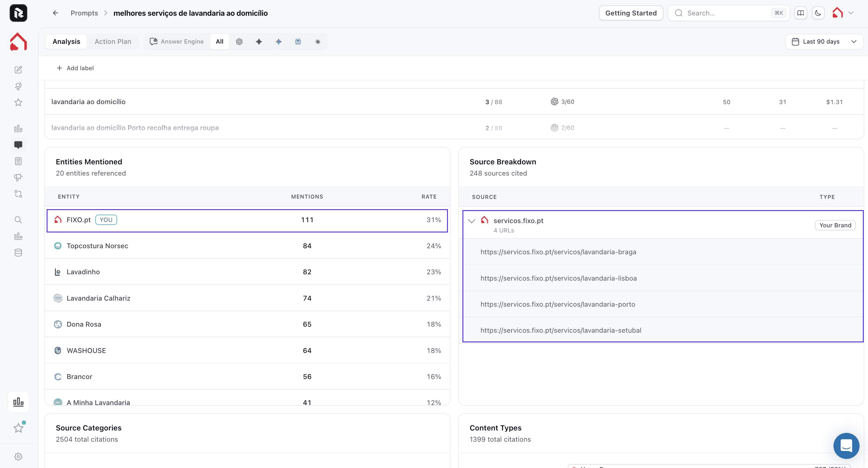This screenshot has height=468, width=868.
Task: Open the support chat bubble widget
Action: (846, 446)
